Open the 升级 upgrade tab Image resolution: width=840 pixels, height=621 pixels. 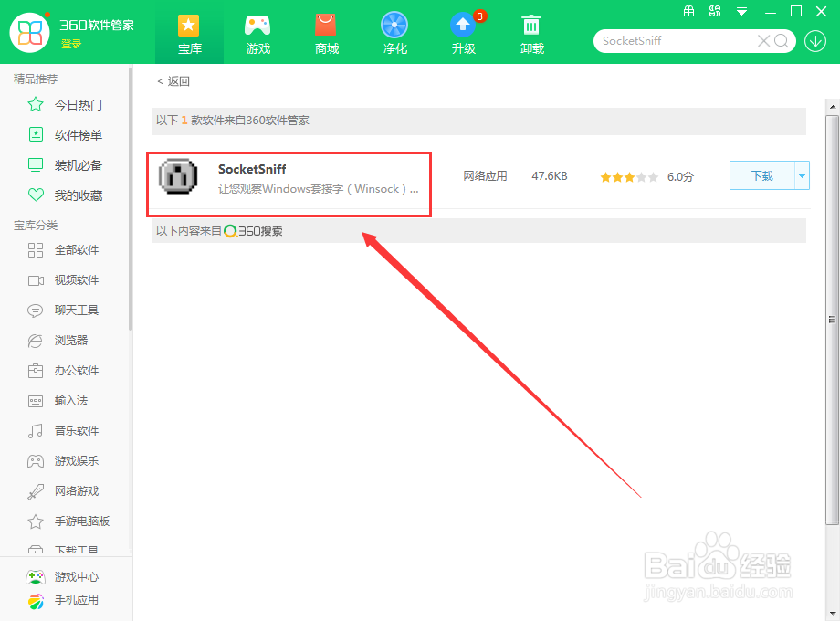(x=464, y=35)
